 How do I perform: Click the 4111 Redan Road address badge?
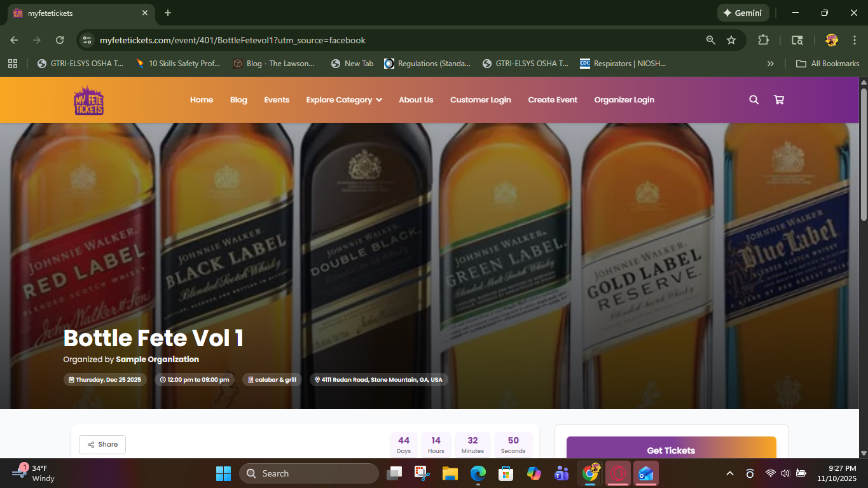click(378, 380)
